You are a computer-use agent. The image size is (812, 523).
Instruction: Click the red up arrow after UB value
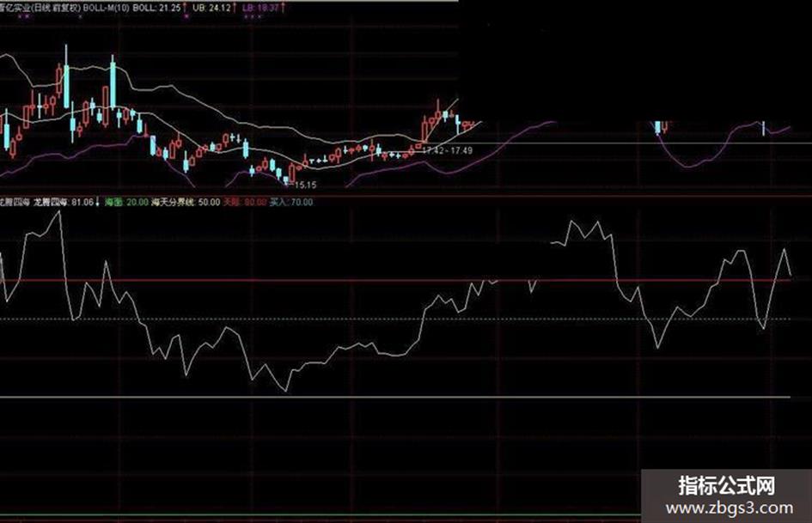(x=235, y=8)
